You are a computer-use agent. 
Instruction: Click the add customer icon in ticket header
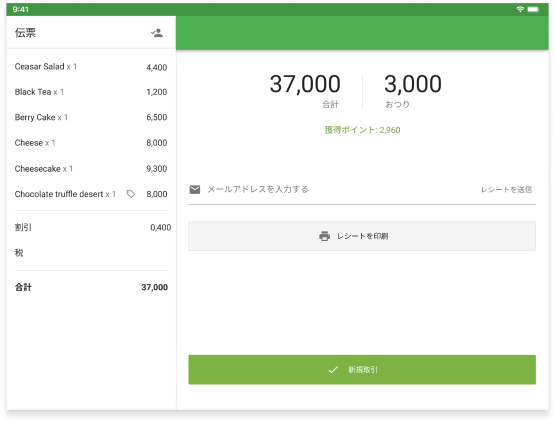coord(156,33)
